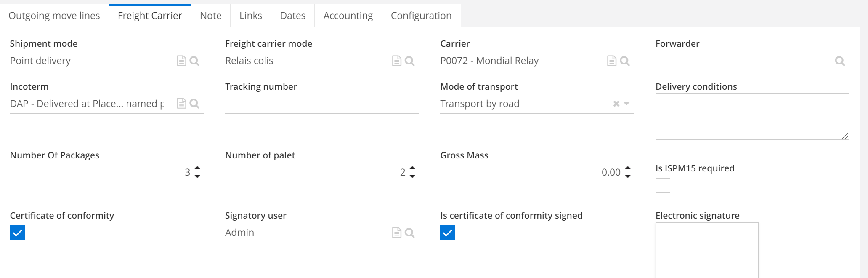Open the Carrier P0072 record details icon
This screenshot has height=278, width=868.
[x=612, y=61]
